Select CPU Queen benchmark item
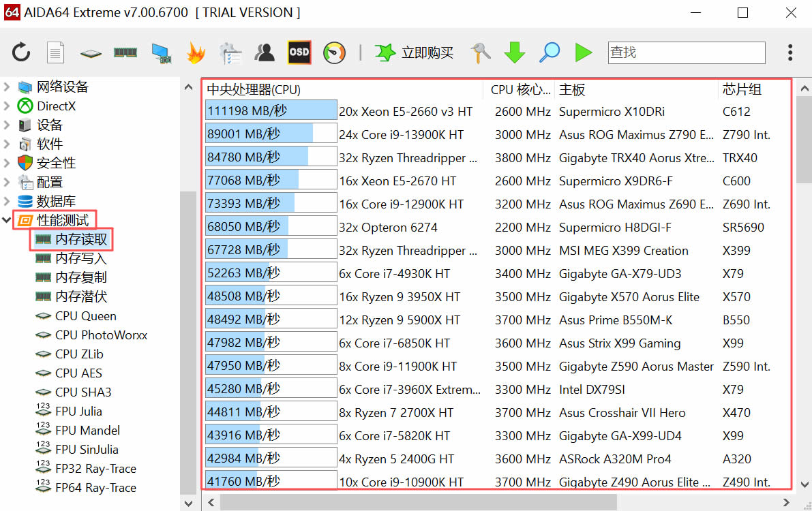The width and height of the screenshot is (812, 511). (x=85, y=316)
